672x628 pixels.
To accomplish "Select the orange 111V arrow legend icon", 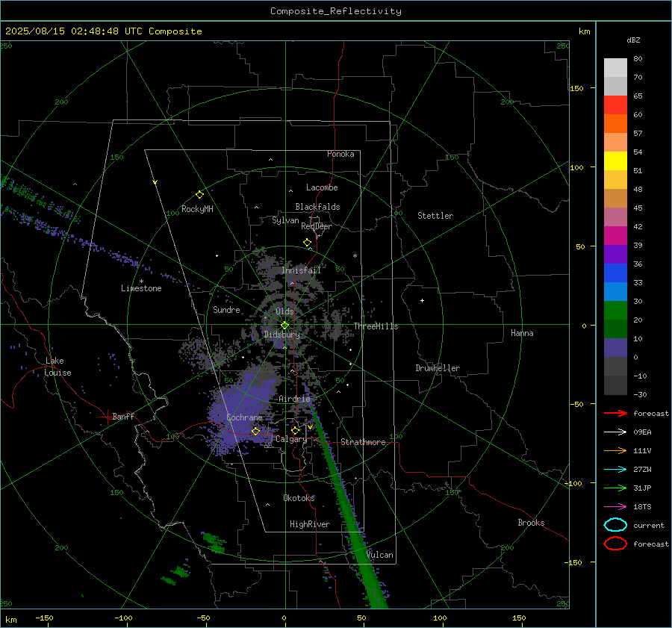I will click(x=615, y=450).
